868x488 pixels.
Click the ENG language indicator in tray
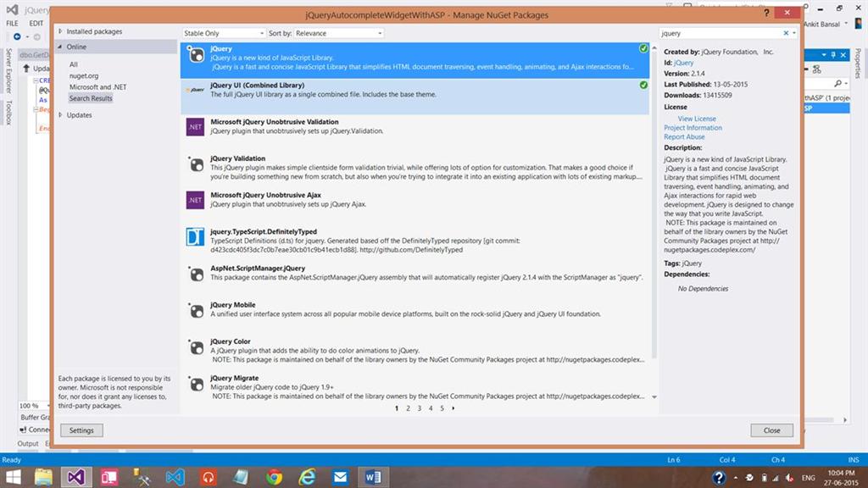[x=808, y=478]
